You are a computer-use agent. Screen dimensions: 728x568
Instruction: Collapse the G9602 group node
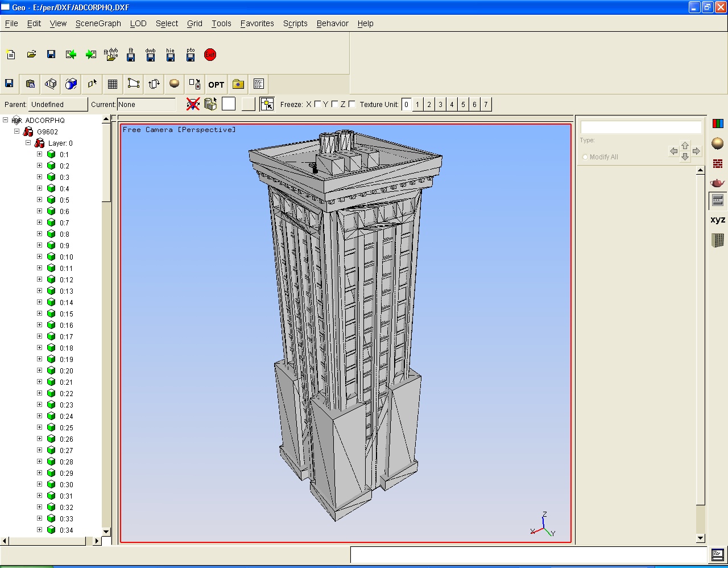click(16, 131)
